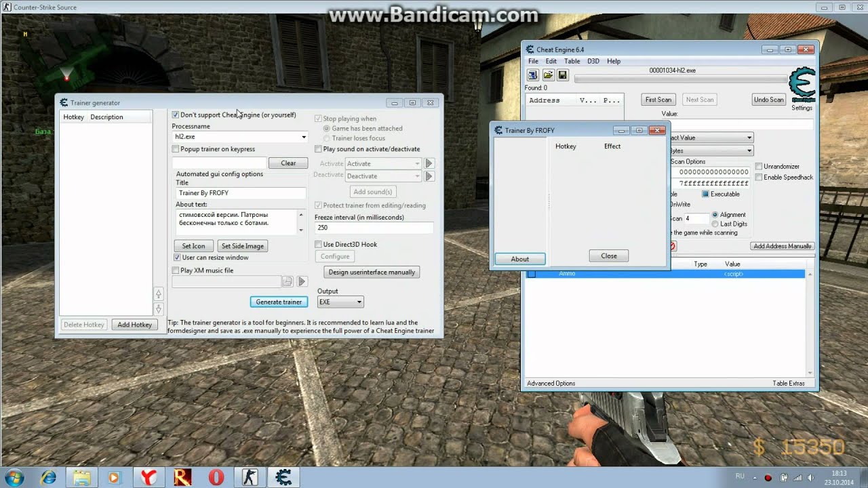Screen dimensions: 868x488
Task: Click Add Address Manually button
Action: click(783, 246)
